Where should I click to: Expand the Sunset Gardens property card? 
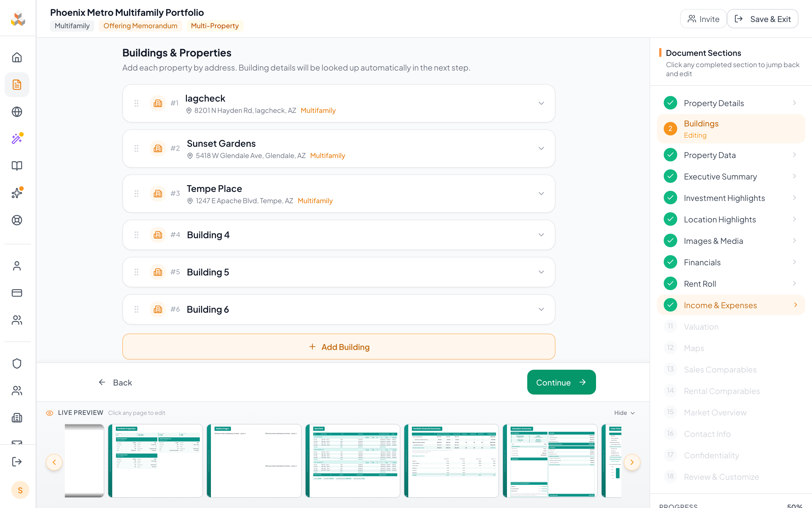click(541, 148)
